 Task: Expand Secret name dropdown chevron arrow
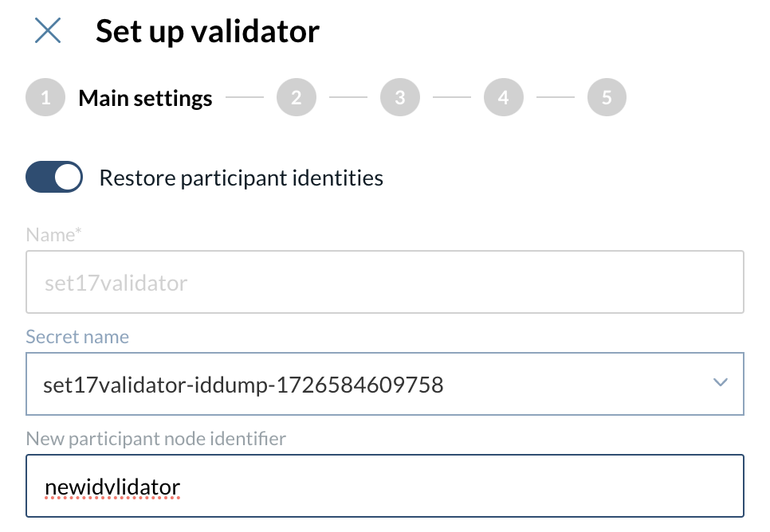720,383
